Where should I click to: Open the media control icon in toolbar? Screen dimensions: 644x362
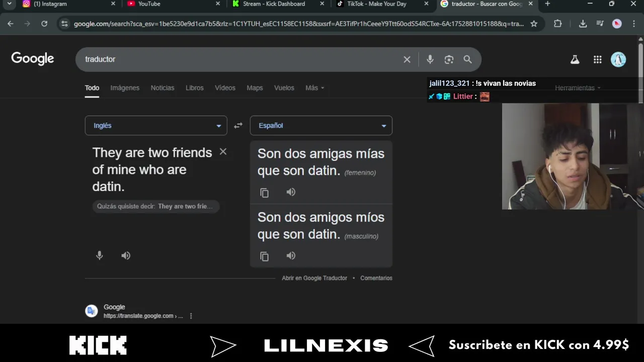click(600, 24)
